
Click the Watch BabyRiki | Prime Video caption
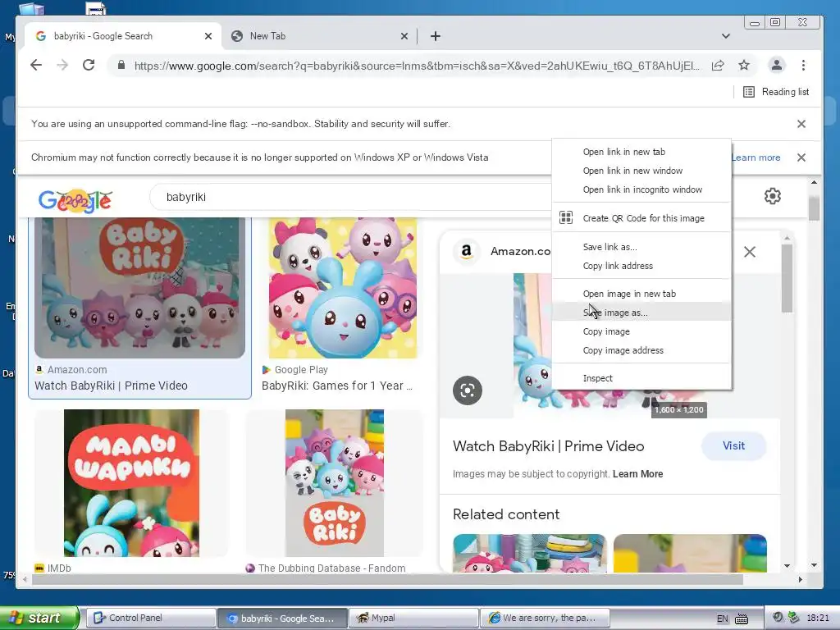coord(111,386)
